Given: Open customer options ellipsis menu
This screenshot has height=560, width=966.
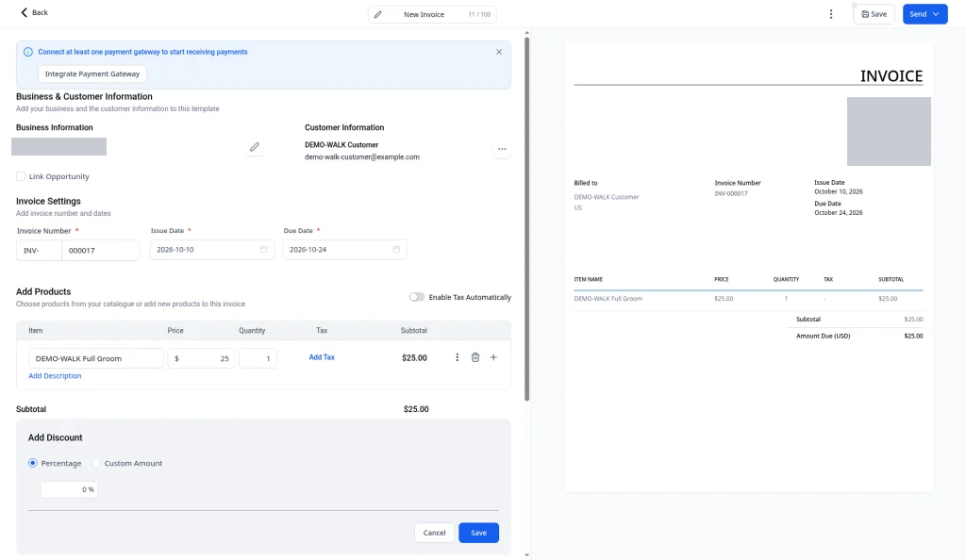Looking at the screenshot, I should 502,149.
